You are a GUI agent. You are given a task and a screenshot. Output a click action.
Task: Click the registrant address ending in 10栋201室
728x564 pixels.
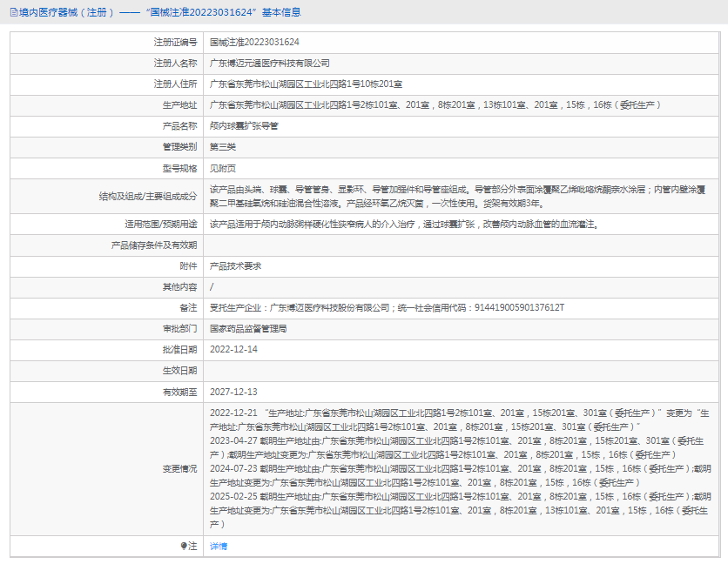tap(306, 84)
